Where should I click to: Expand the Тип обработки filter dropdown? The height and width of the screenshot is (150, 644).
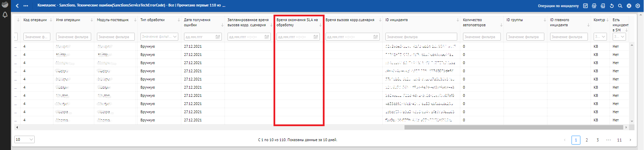click(x=175, y=37)
